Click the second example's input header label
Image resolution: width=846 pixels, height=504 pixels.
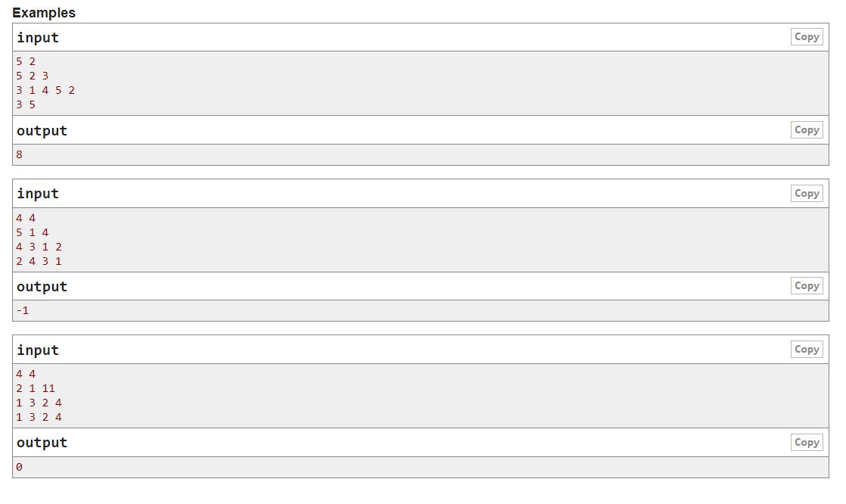pyautogui.click(x=38, y=194)
